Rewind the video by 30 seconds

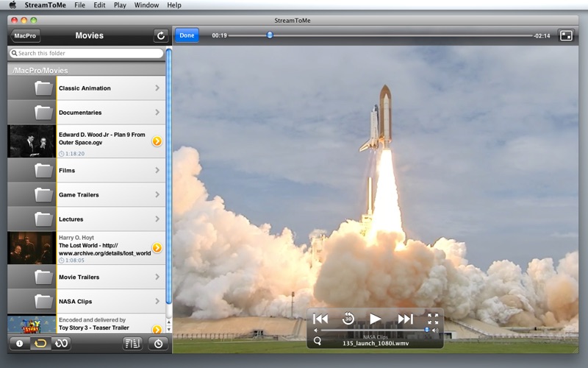[x=348, y=319]
